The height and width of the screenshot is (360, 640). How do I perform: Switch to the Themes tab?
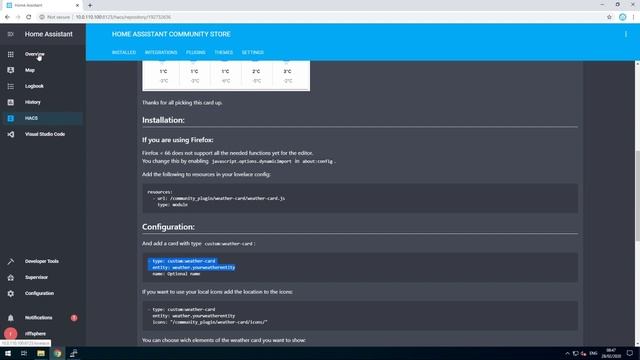point(224,53)
